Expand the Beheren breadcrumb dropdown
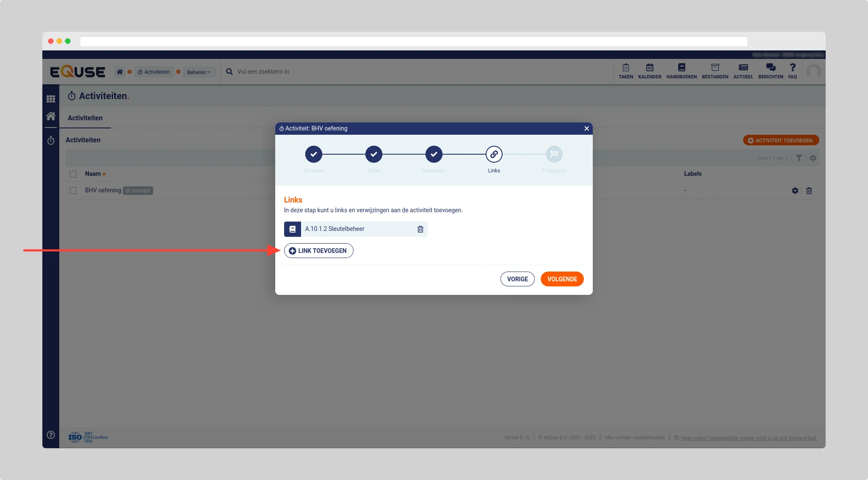The height and width of the screenshot is (480, 868). click(199, 72)
